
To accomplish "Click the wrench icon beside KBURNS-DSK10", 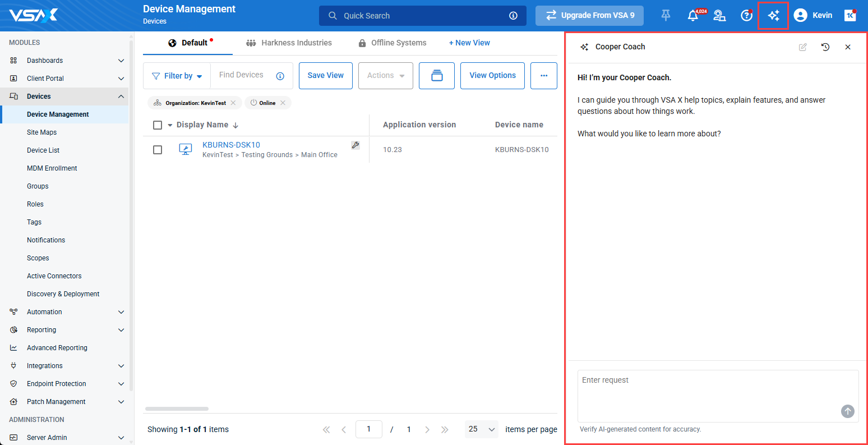I will (x=355, y=145).
